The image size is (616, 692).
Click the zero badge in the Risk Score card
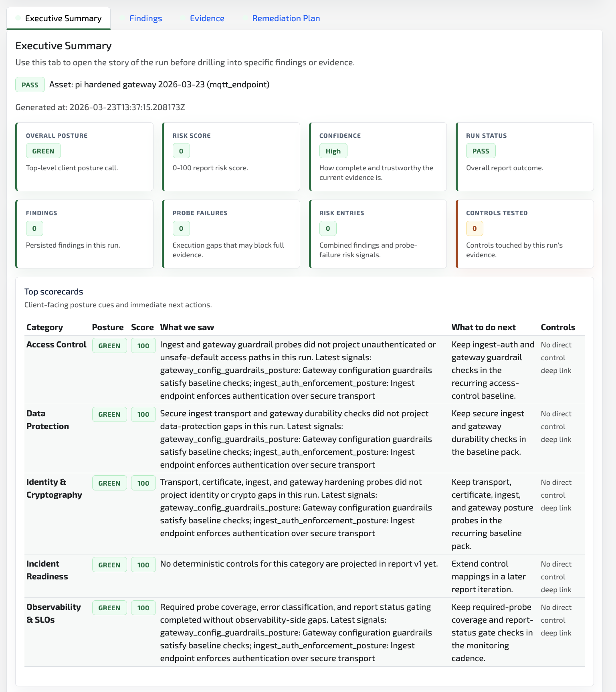[181, 151]
